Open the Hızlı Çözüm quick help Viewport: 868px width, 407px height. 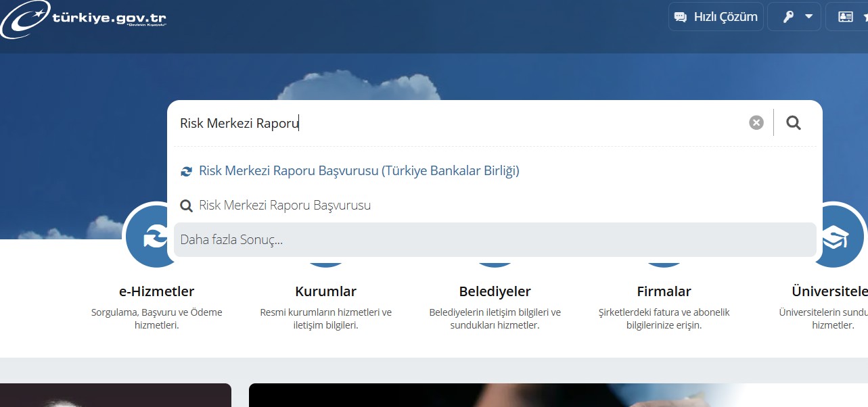click(716, 17)
